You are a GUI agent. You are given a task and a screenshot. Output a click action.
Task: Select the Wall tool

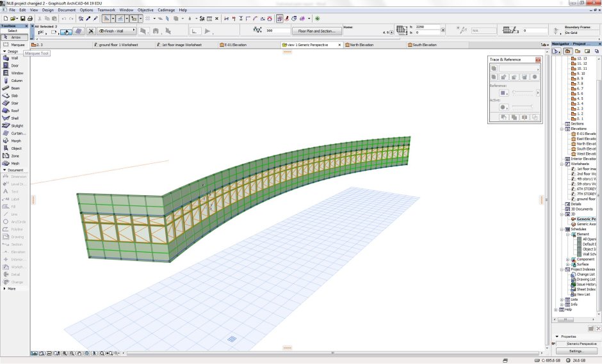[14, 58]
